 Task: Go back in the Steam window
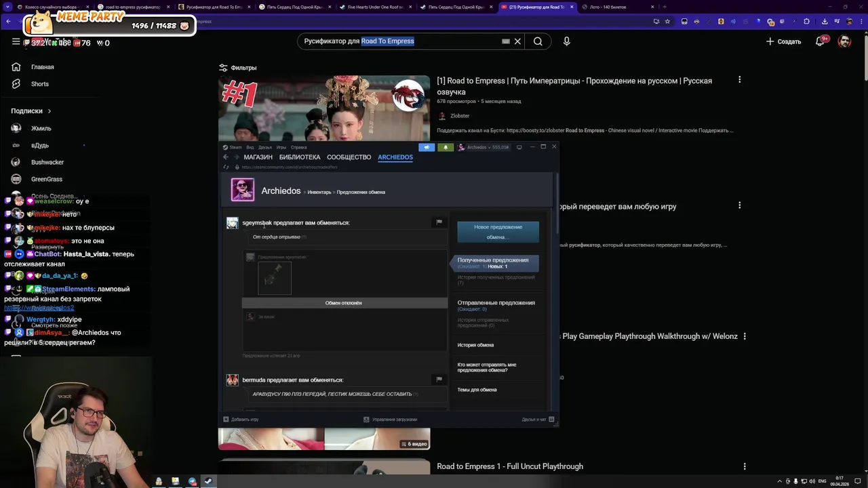coord(226,157)
